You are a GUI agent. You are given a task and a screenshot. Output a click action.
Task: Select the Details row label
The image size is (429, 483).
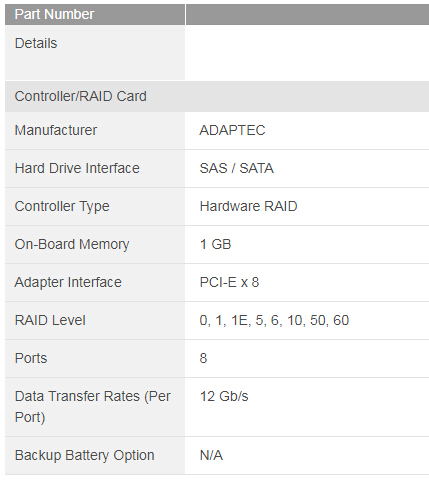coord(36,43)
